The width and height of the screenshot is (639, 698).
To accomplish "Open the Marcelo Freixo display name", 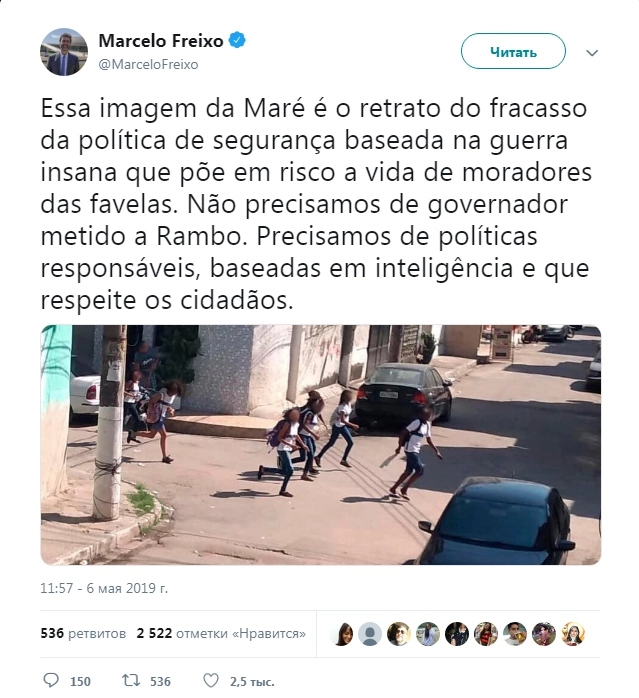I will 161,41.
